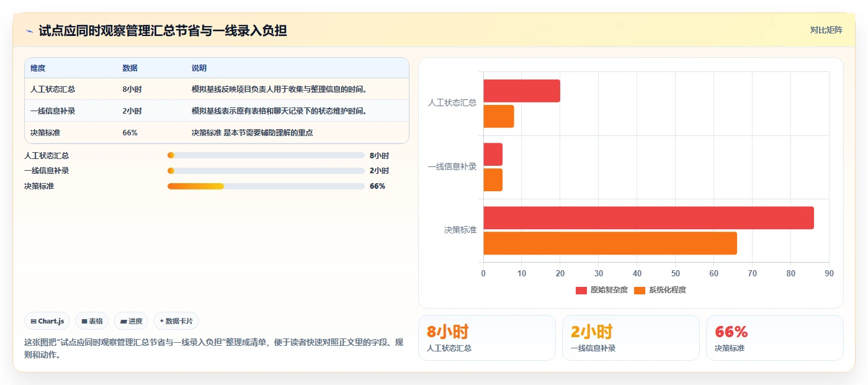Click the 决策标准 66% progress bar
The width and height of the screenshot is (868, 385).
click(266, 186)
